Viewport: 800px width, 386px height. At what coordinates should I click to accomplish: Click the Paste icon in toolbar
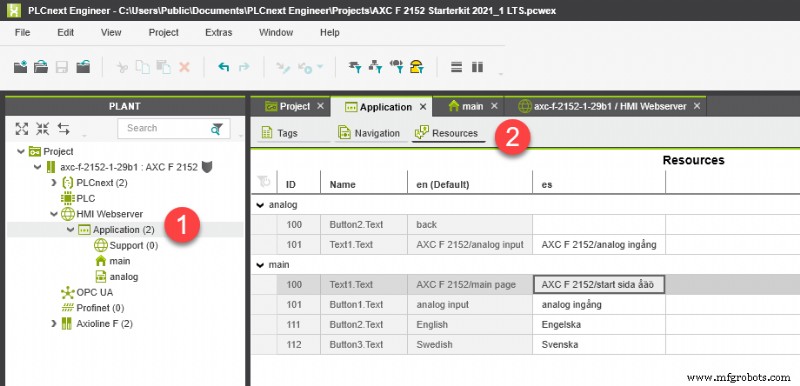tap(163, 67)
